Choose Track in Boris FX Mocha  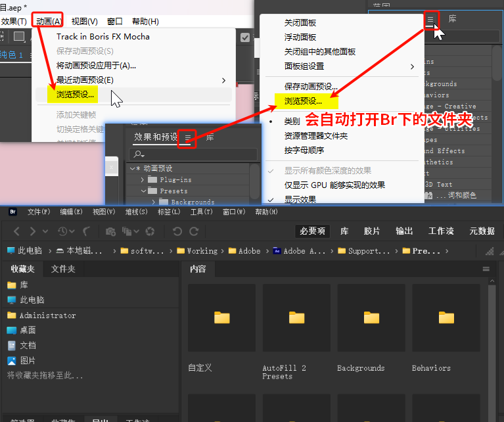pyautogui.click(x=103, y=37)
